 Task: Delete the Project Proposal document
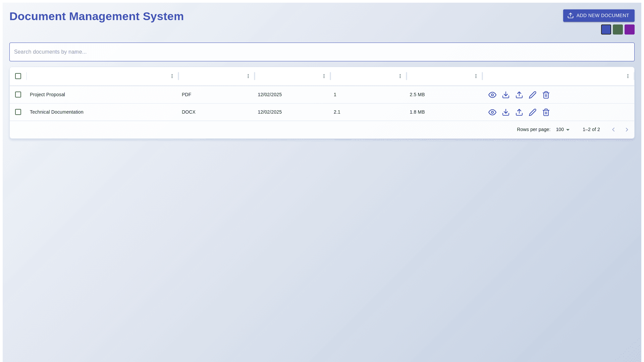click(x=546, y=95)
